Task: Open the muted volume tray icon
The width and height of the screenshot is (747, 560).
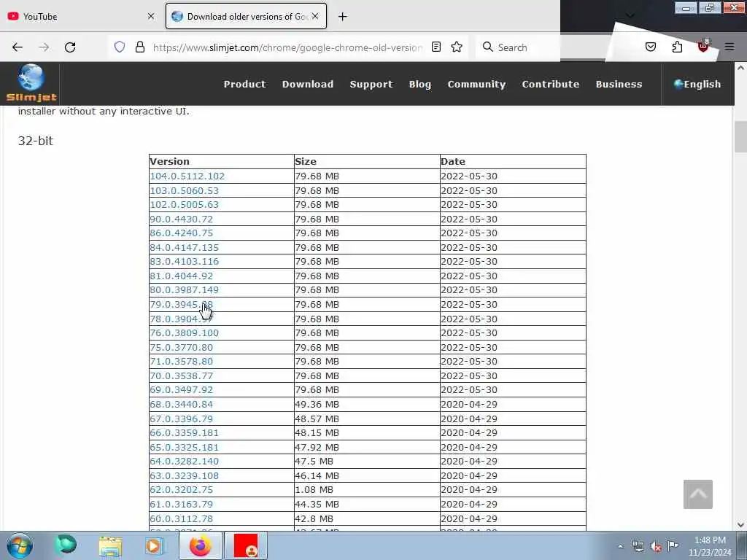Action: [656, 546]
